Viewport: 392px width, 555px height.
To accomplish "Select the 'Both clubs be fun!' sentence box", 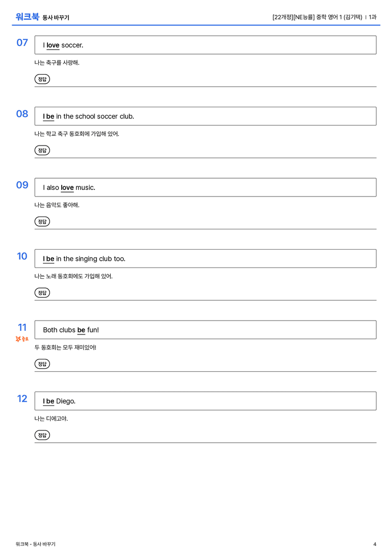I will coord(206,330).
